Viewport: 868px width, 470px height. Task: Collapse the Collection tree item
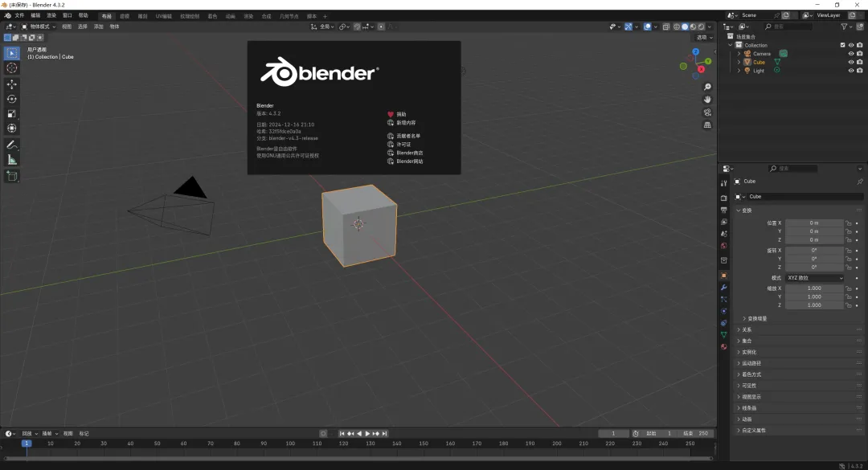[x=731, y=45]
